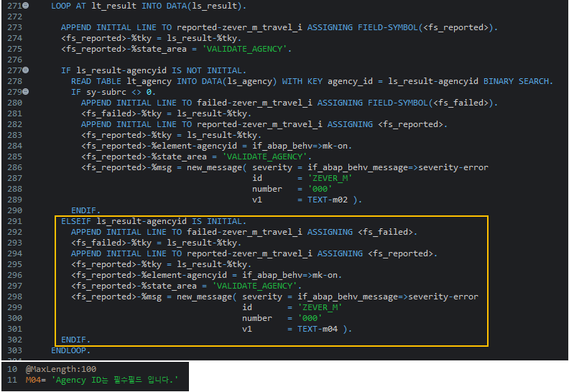Click ls_result-agencyid on line 277
Image resolution: width=569 pixels, height=392 pixels.
coord(121,70)
